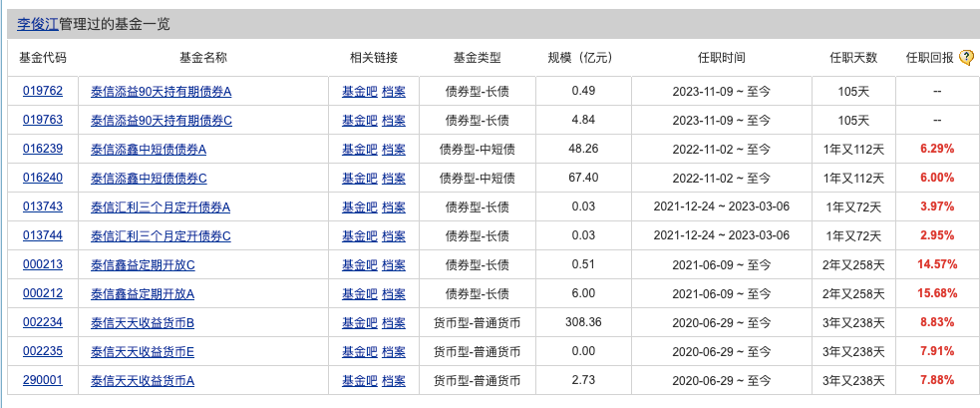Open fund code 019762 link
Screen dimensions: 980x408
coord(43,92)
